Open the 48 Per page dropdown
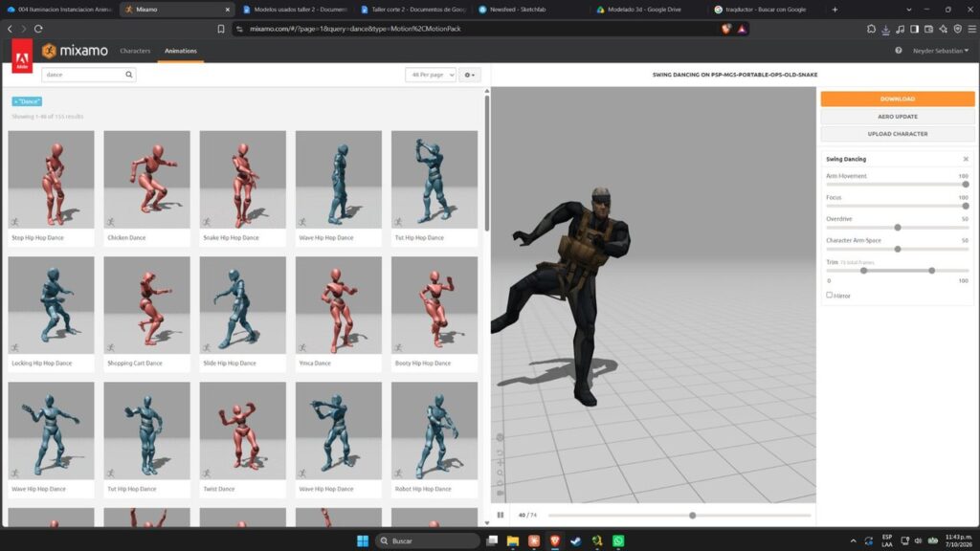The image size is (980, 551). [431, 75]
